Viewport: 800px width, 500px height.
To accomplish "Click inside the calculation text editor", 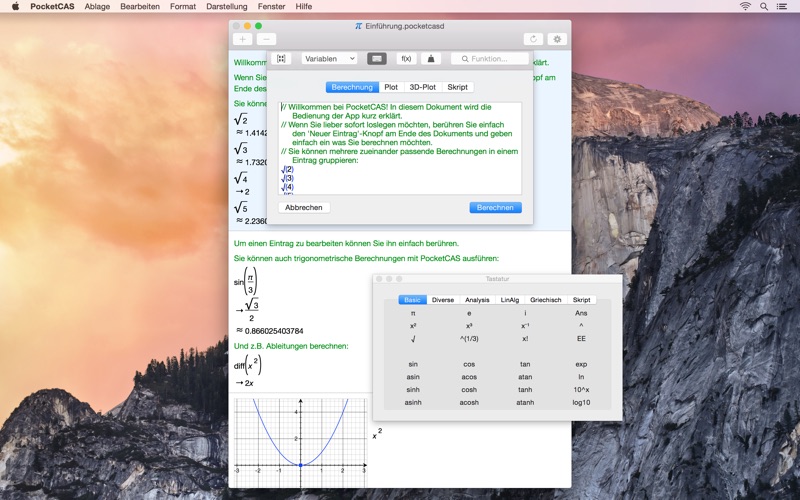I will [x=400, y=148].
